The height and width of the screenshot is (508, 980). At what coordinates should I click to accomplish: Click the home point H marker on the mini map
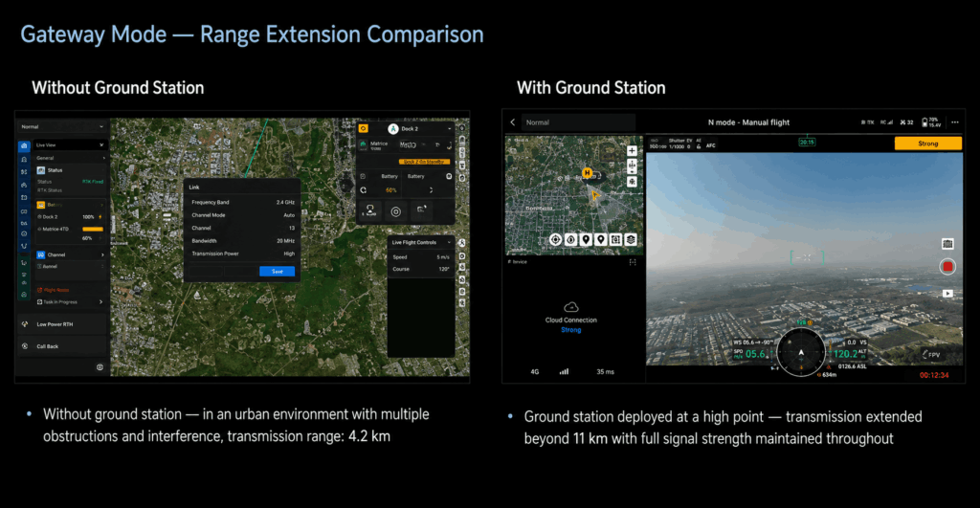click(x=587, y=173)
